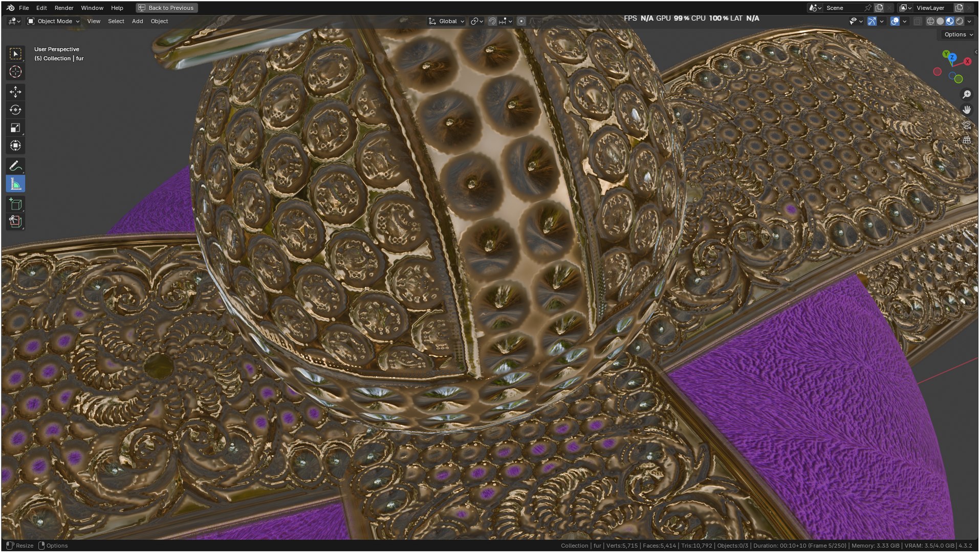Open the snapping options dropdown

[506, 21]
